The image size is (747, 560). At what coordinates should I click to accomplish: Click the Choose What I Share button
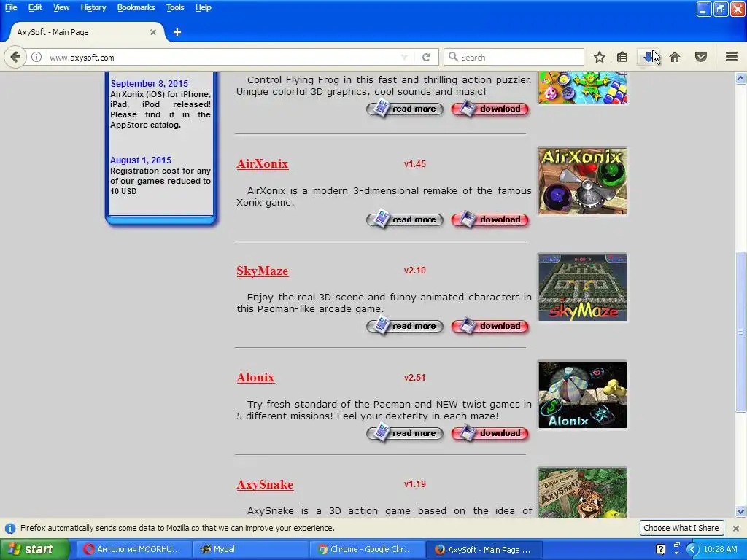click(x=681, y=528)
